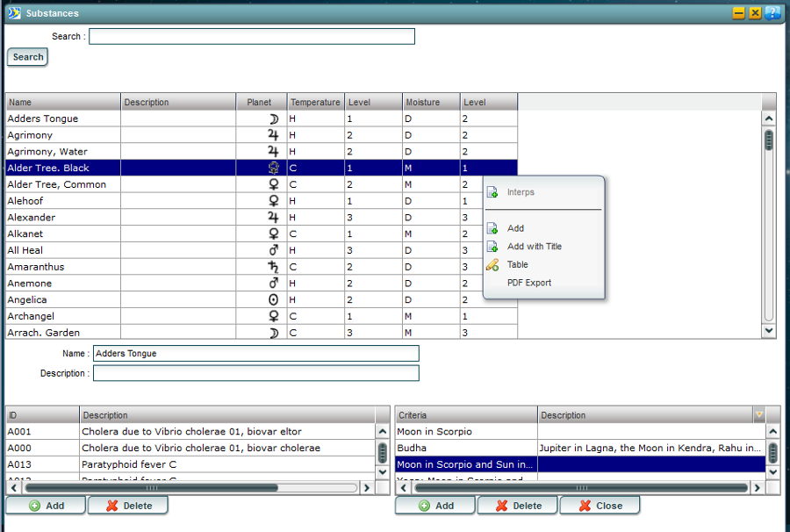Click the Table pencil icon in menu
Screen dimensions: 790x532
[492, 265]
